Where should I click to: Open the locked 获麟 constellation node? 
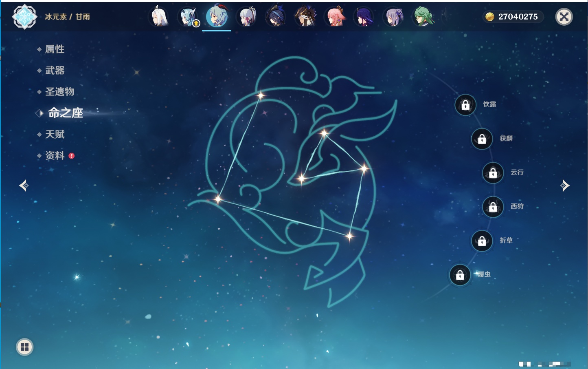pyautogui.click(x=482, y=139)
